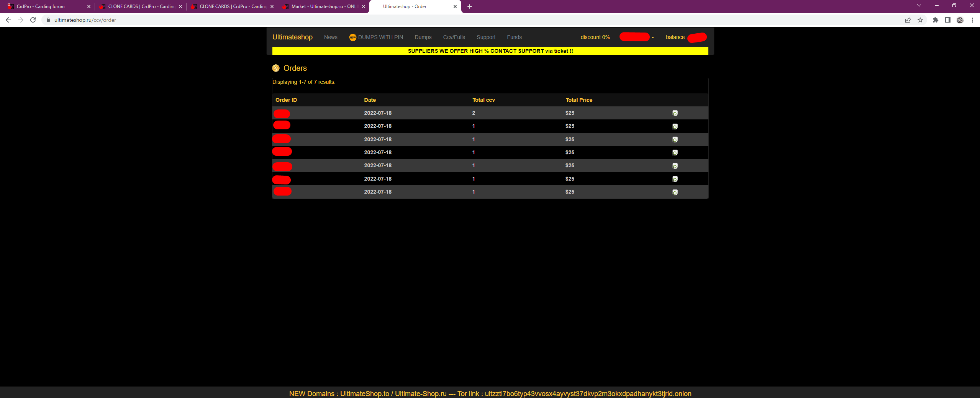The image size is (980, 398).
Task: Open the News page in navigation bar
Action: [330, 37]
